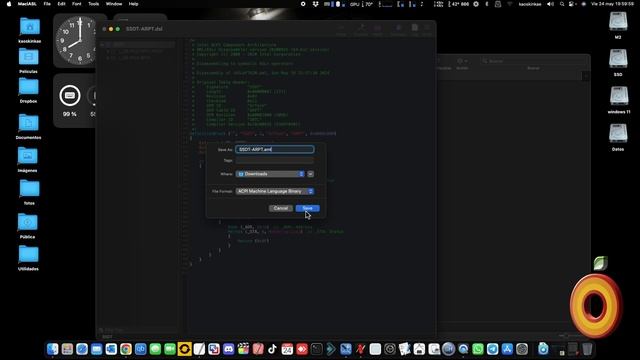The height and width of the screenshot is (360, 640).
Task: Open System Settings from the dock
Action: [x=522, y=349]
